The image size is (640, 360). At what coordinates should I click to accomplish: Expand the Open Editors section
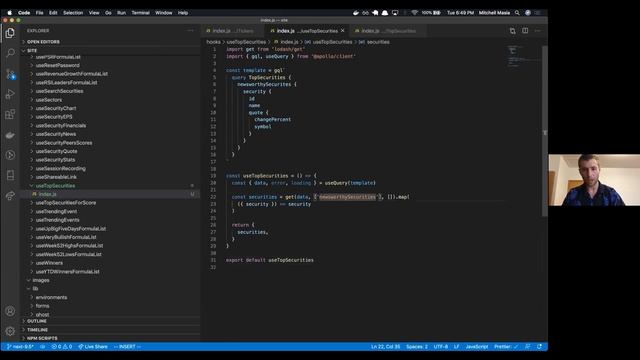tap(43, 42)
